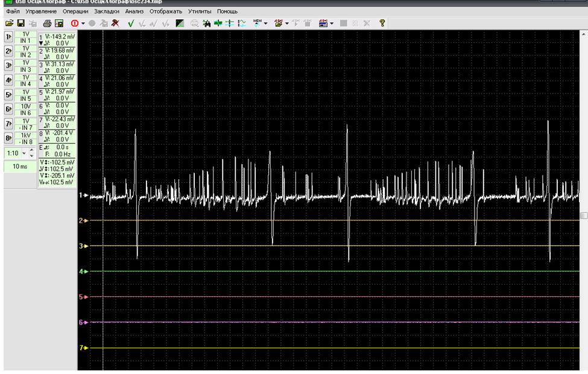Click the open file folder icon
This screenshot has width=588, height=374.
tap(9, 24)
